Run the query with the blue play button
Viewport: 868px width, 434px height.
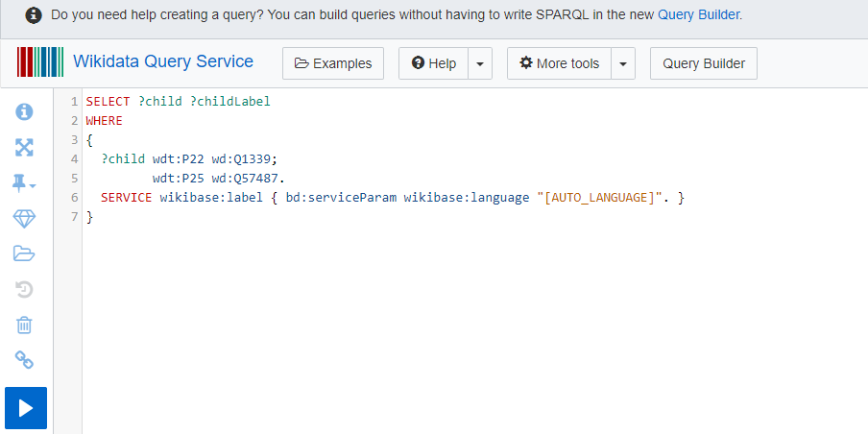(x=26, y=408)
